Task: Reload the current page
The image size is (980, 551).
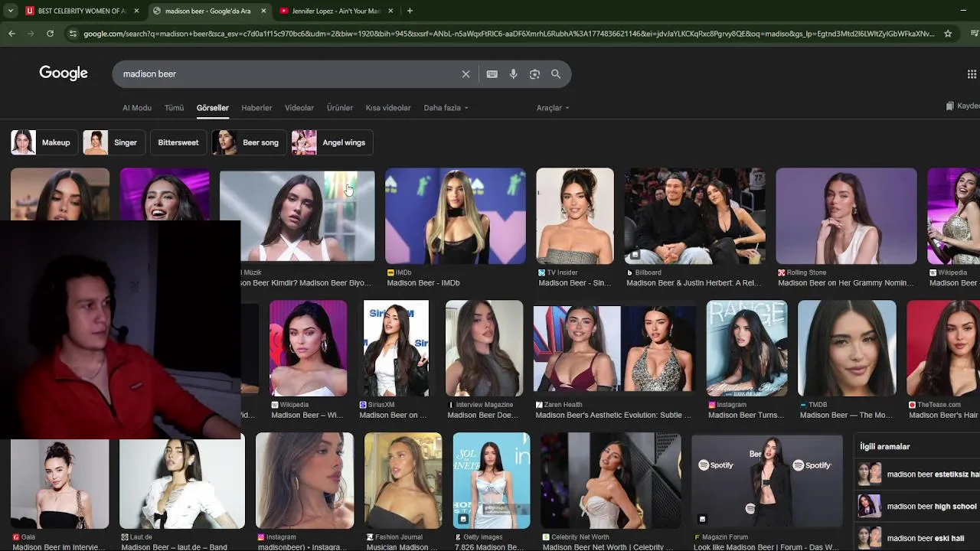Action: tap(50, 34)
